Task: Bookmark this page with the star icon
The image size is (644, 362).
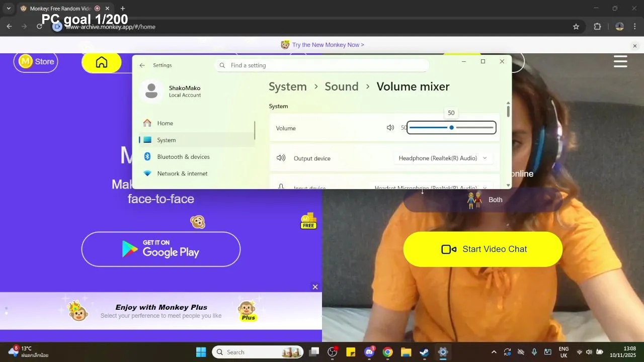Action: coord(576,27)
